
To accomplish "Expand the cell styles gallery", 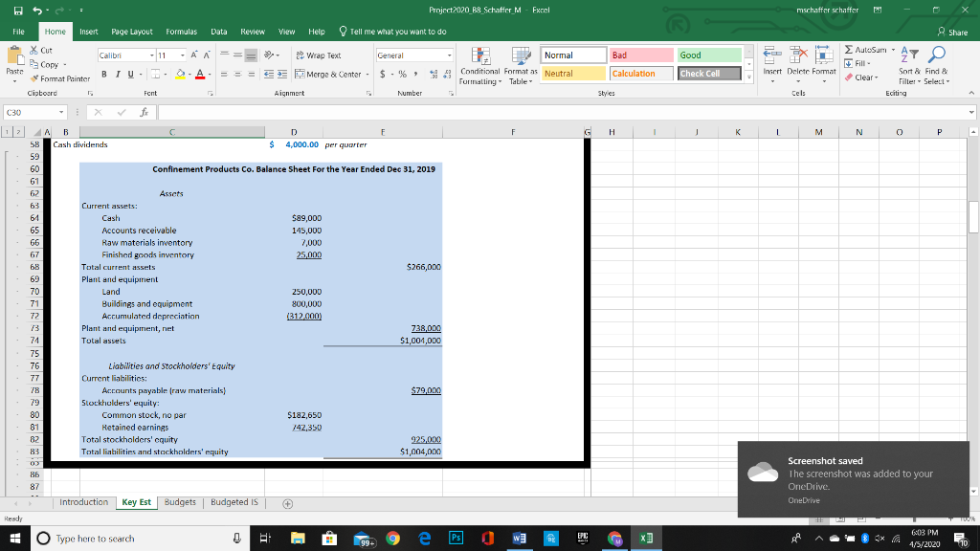I will click(x=748, y=77).
